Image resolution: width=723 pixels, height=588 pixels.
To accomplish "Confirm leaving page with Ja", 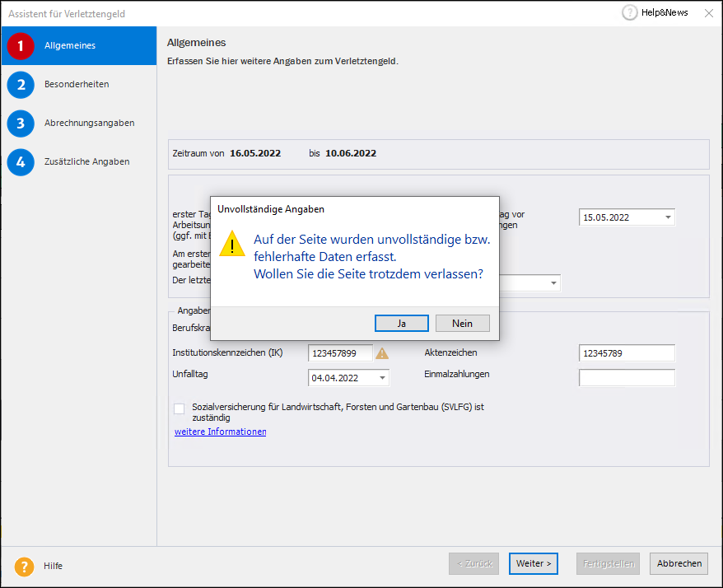I will click(401, 324).
